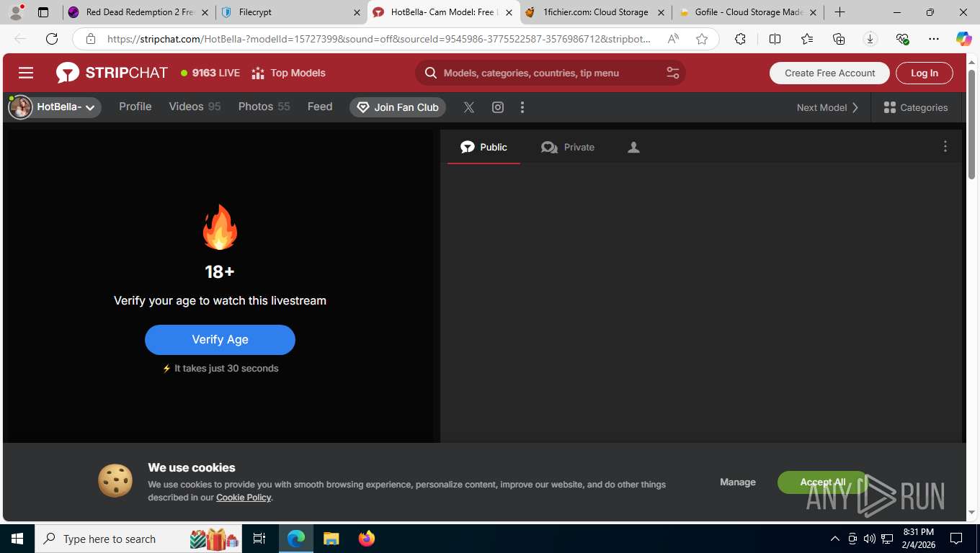Screen dimensions: 980x553
Task: Open File Explorer from taskbar
Action: point(331,539)
